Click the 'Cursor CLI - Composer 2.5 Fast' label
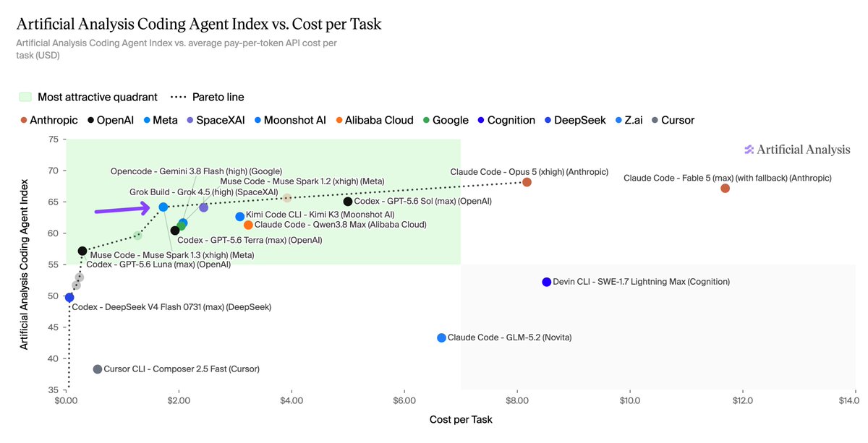This screenshot has height=443, width=868. click(x=181, y=369)
